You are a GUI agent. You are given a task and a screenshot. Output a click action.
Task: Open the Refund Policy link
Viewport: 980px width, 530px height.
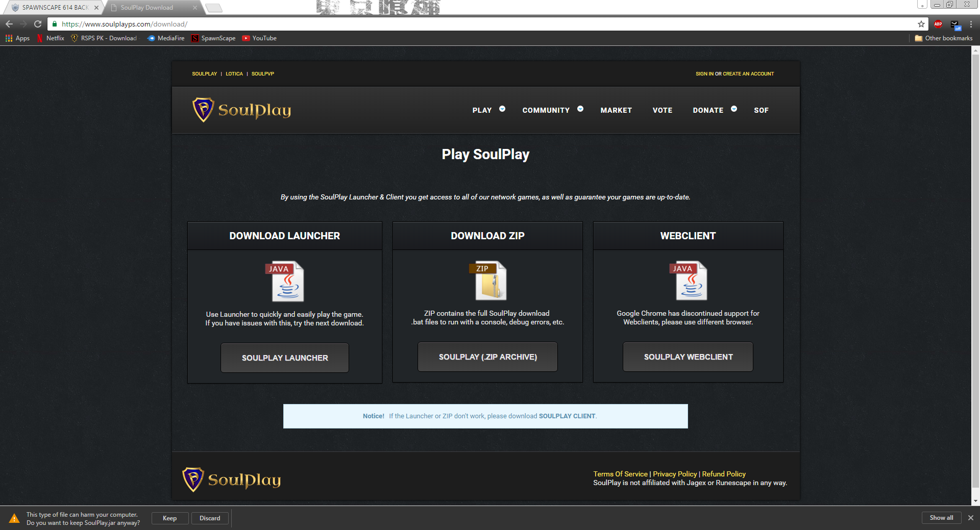tap(724, 474)
